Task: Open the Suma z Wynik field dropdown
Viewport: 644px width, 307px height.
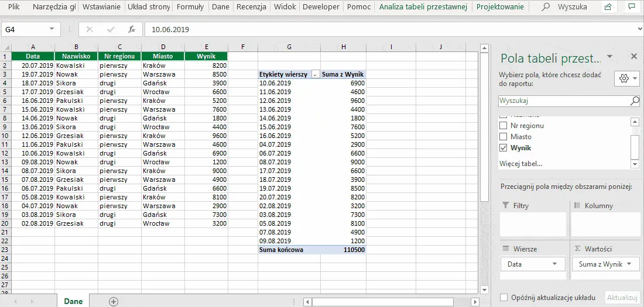Action: 629,264
